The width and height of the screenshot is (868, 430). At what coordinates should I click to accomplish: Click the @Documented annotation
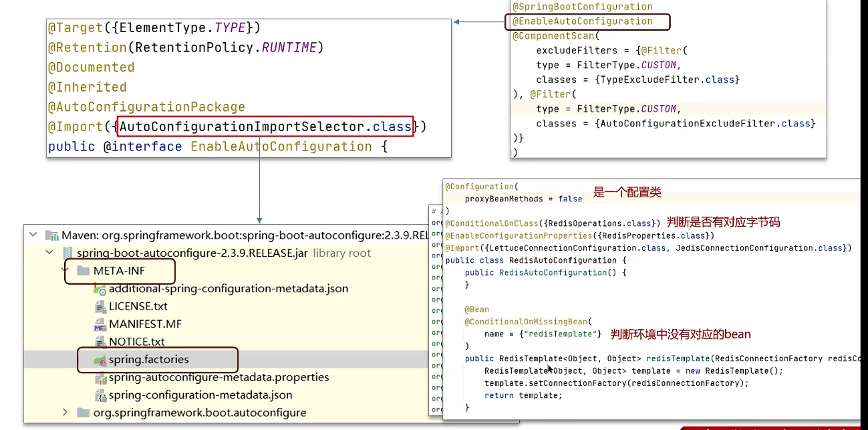[x=91, y=68]
